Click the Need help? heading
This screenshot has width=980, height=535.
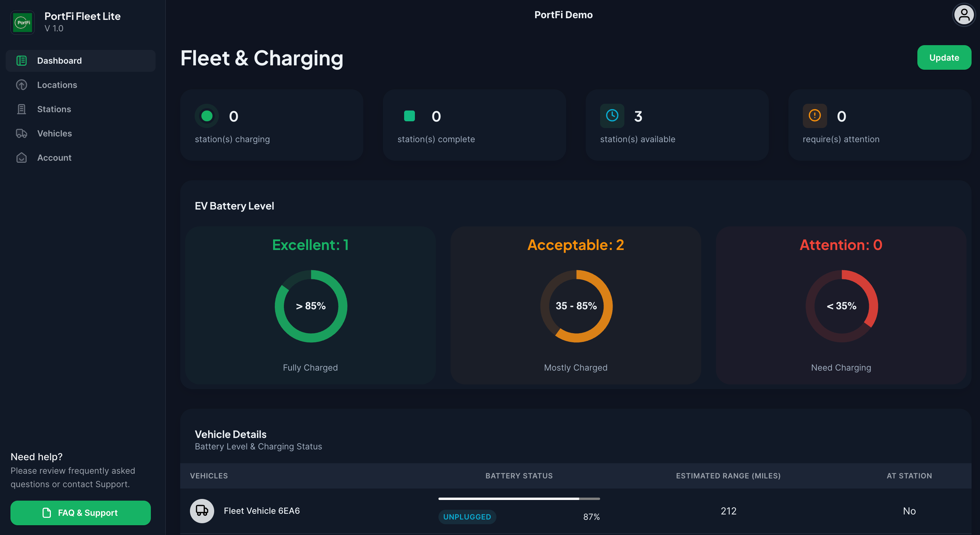click(36, 457)
